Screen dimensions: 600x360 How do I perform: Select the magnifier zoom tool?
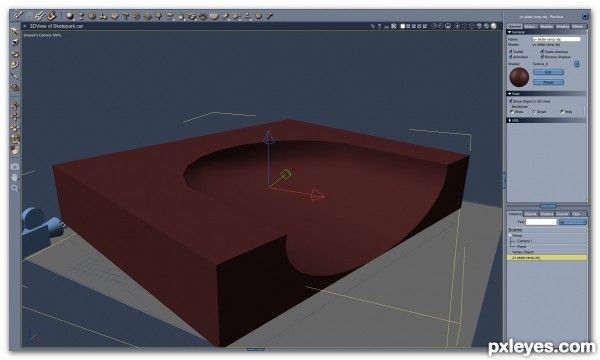[x=15, y=188]
